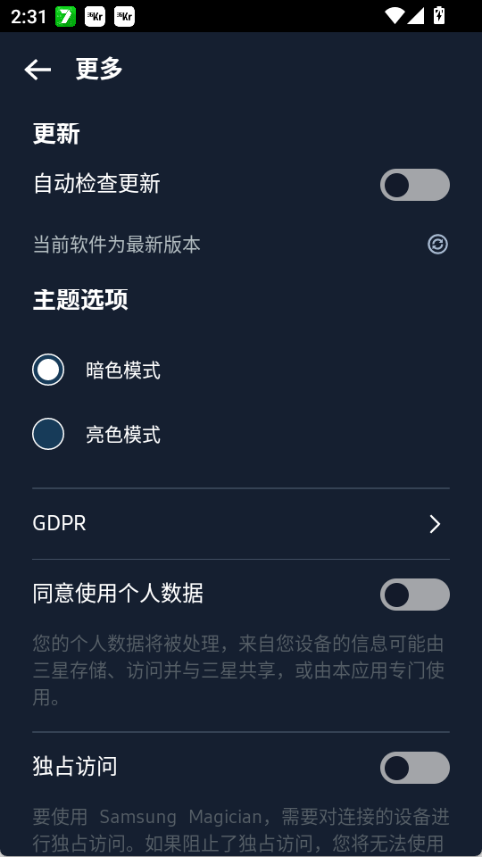Tap the refresh update check icon

438,244
